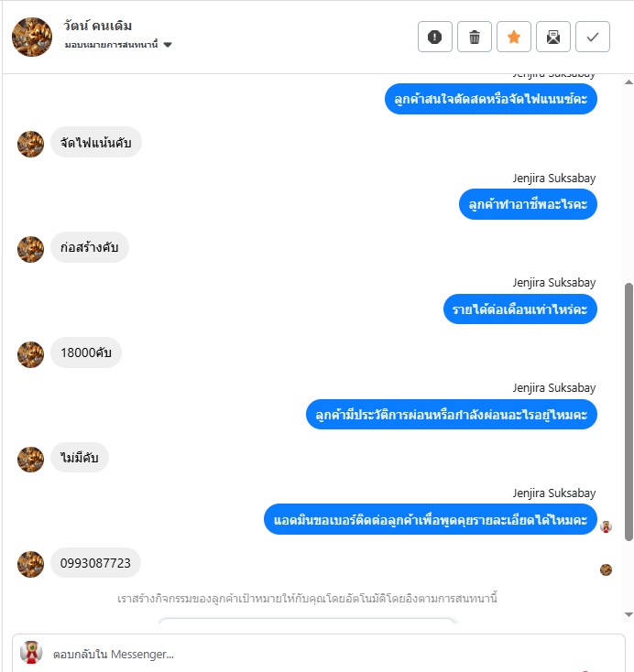The image size is (634, 672).
Task: Click the page avatar beside reply box
Action: (x=31, y=652)
